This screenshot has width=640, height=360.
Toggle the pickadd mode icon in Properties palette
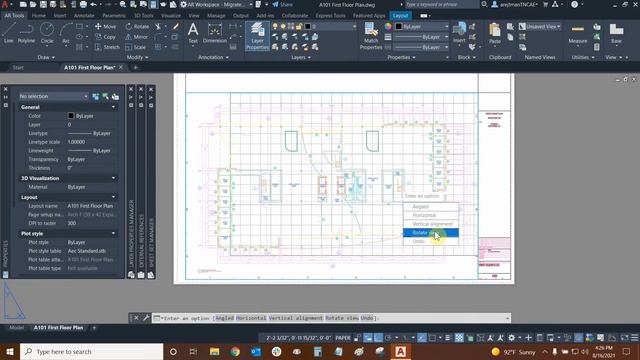pos(96,96)
